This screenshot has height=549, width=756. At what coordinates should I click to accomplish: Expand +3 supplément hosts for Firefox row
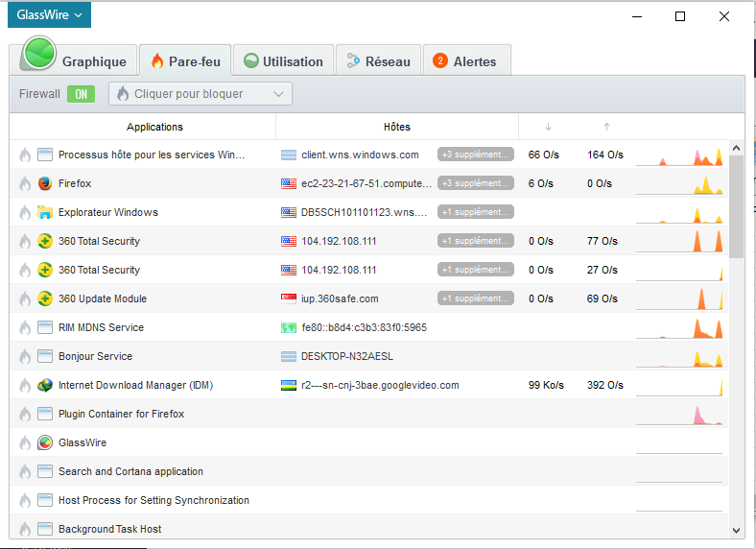(x=476, y=183)
